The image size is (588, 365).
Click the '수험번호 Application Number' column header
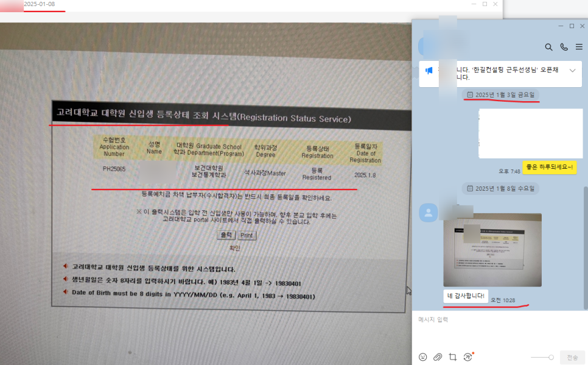pyautogui.click(x=114, y=147)
